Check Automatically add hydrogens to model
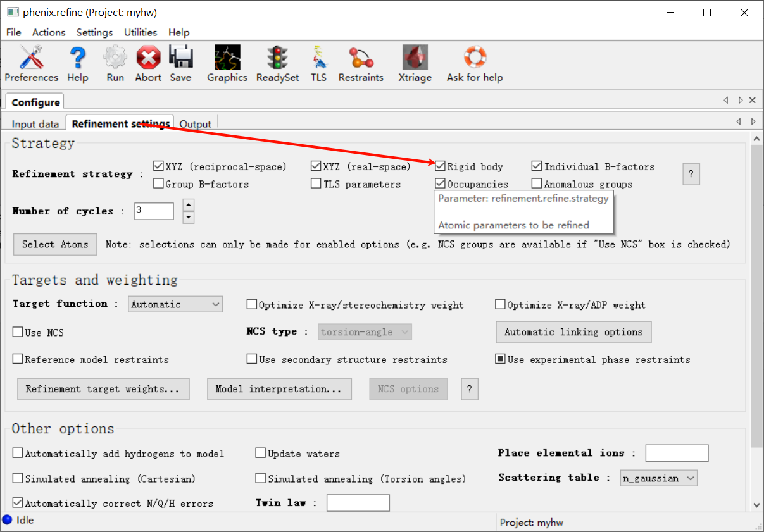The image size is (764, 532). (18, 454)
